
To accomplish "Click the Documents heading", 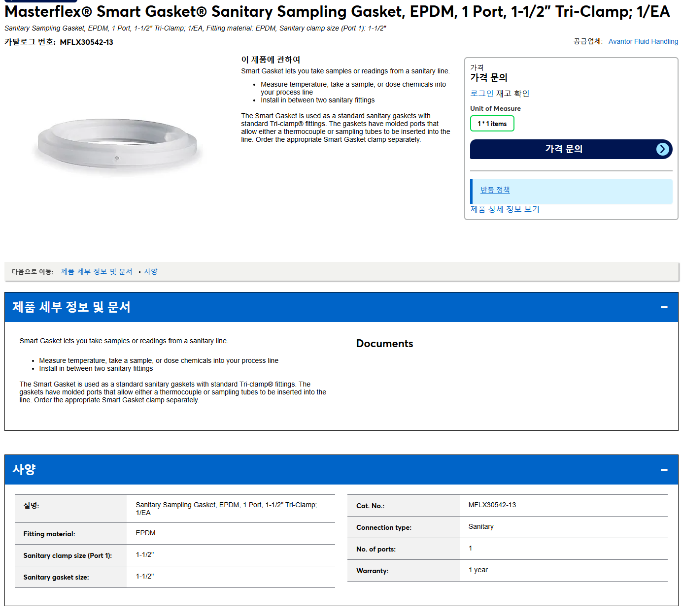I will click(x=384, y=344).
